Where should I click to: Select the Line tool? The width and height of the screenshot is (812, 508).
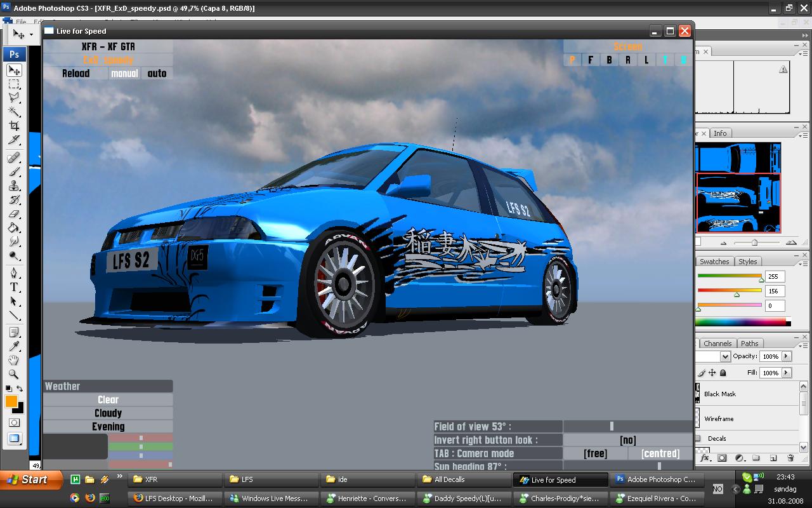click(14, 315)
